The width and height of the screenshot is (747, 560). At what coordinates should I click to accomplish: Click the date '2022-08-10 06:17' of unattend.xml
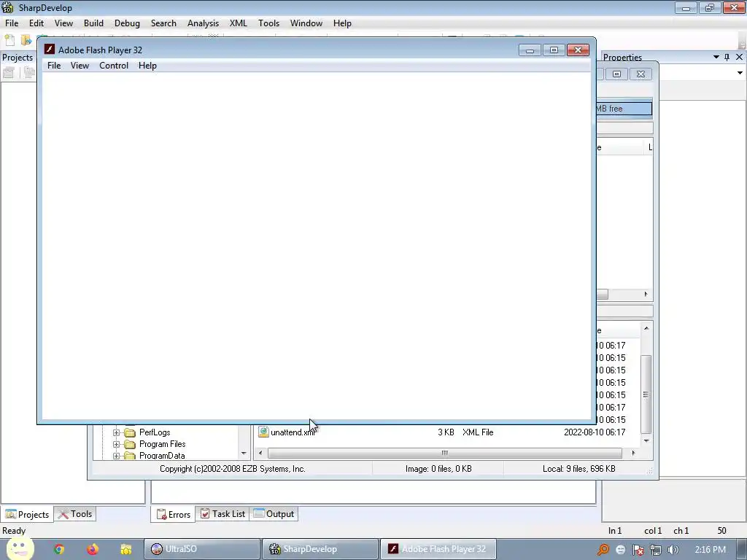(x=595, y=432)
